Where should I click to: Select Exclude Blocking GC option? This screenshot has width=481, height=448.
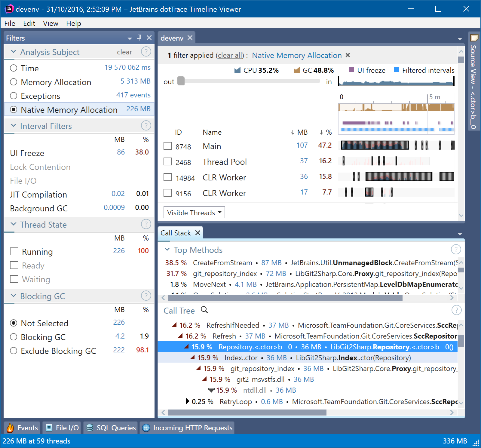(x=14, y=351)
